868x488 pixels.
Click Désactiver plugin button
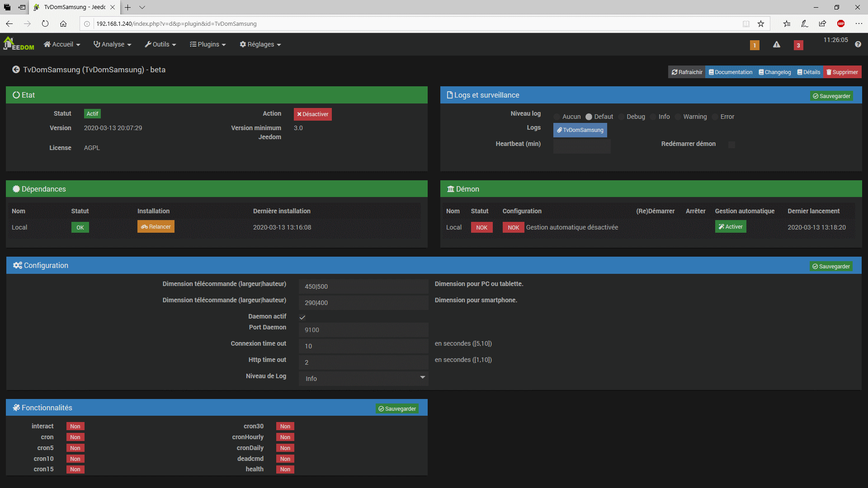313,114
